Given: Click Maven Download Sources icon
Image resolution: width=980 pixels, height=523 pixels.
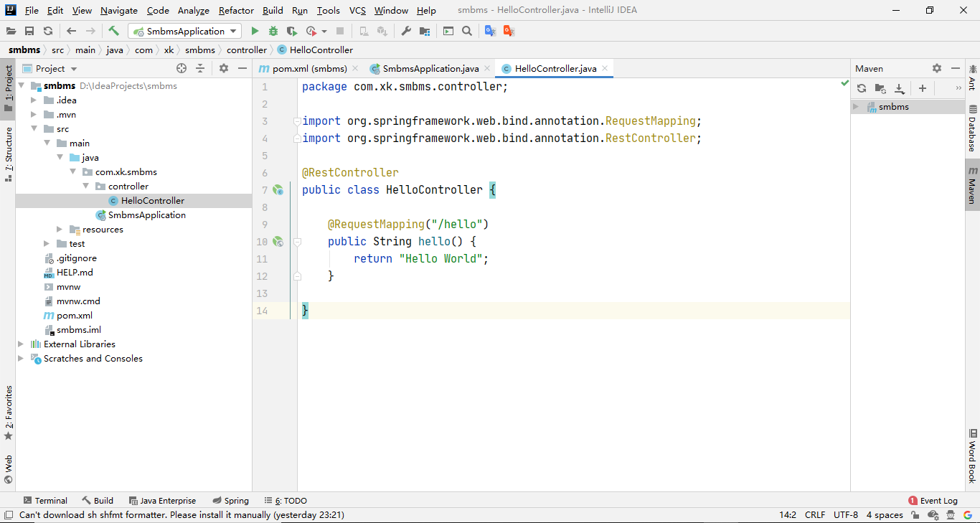Looking at the screenshot, I should [x=899, y=88].
